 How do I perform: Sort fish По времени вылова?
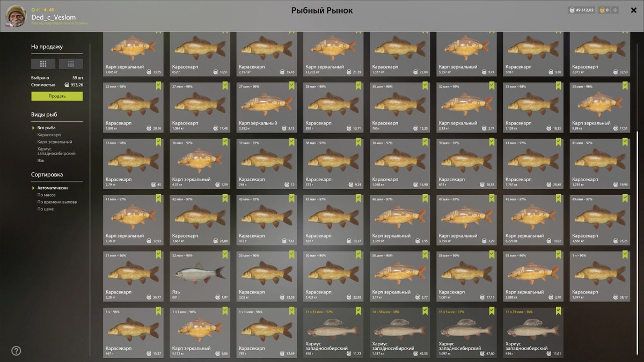(x=57, y=202)
